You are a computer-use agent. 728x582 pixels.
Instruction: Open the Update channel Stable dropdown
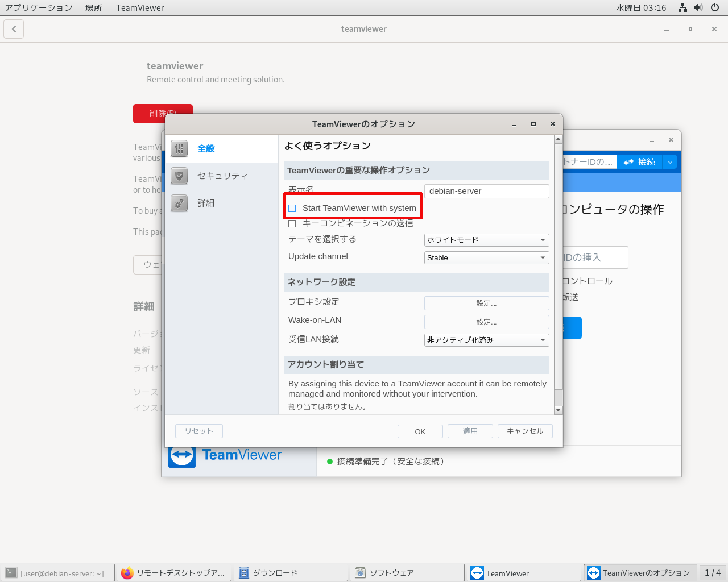pos(486,257)
